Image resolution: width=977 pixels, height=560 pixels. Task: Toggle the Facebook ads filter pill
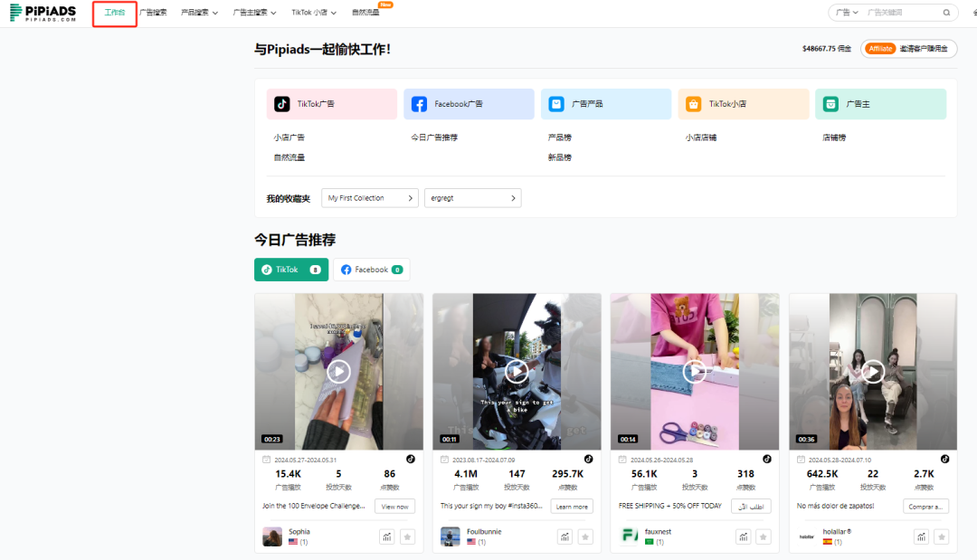371,269
